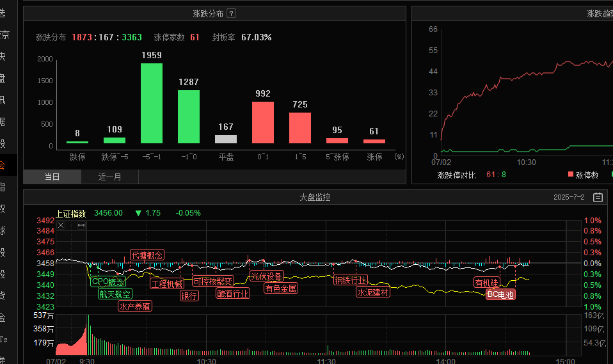Click the 上证指数 label
Viewport: 613px width, 364px height.
point(71,214)
